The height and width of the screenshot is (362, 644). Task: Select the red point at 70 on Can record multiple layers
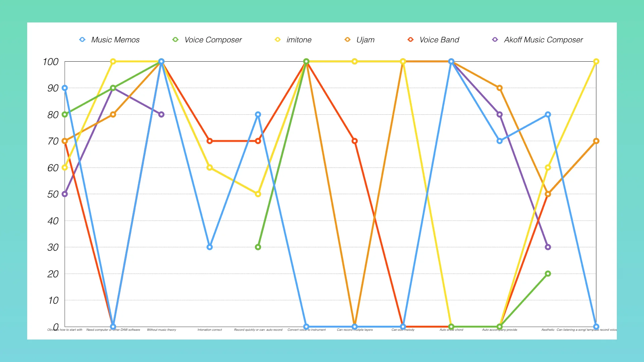click(x=355, y=141)
